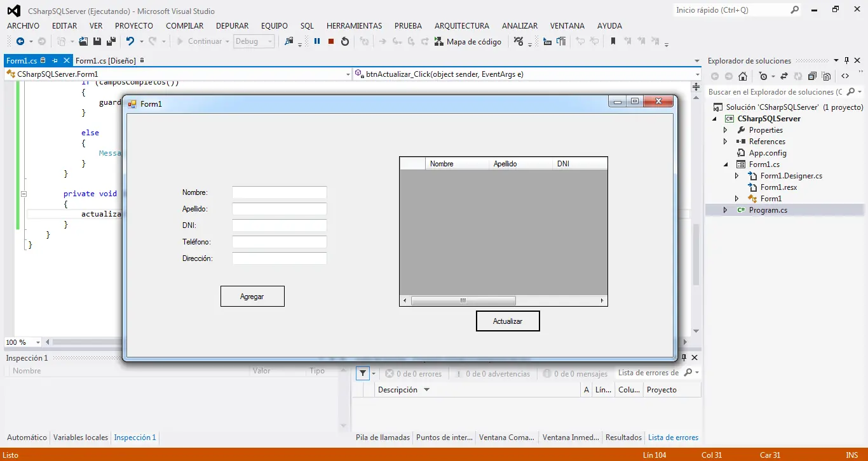The height and width of the screenshot is (461, 868).
Task: Click the Home icon in Explorador de soluciones
Action: (x=742, y=76)
